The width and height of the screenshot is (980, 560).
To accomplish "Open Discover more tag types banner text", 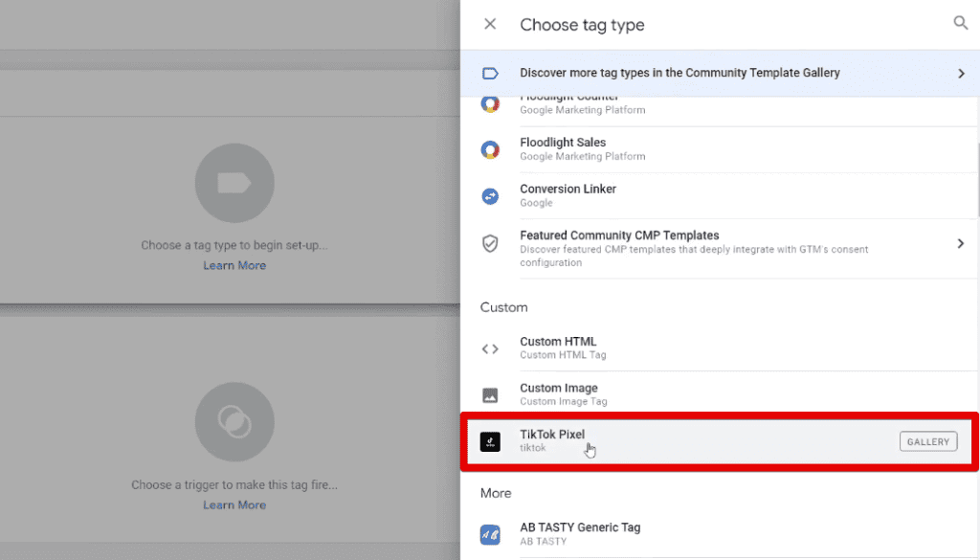I will [679, 73].
